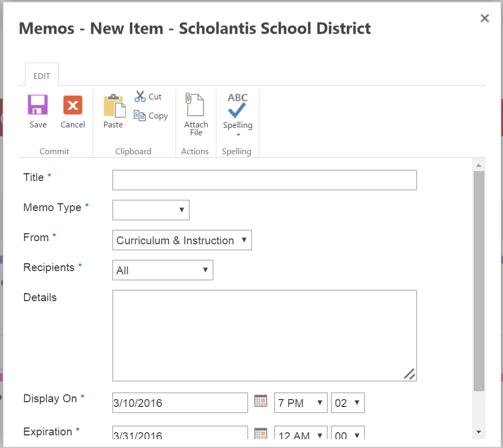Screen dimensions: 503x448
Task: Switch to the EDIT ribbon tab
Action: (x=42, y=76)
